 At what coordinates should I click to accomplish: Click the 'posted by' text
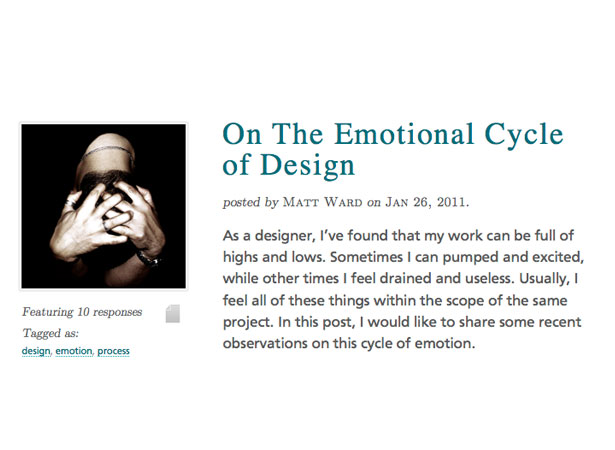pyautogui.click(x=250, y=202)
